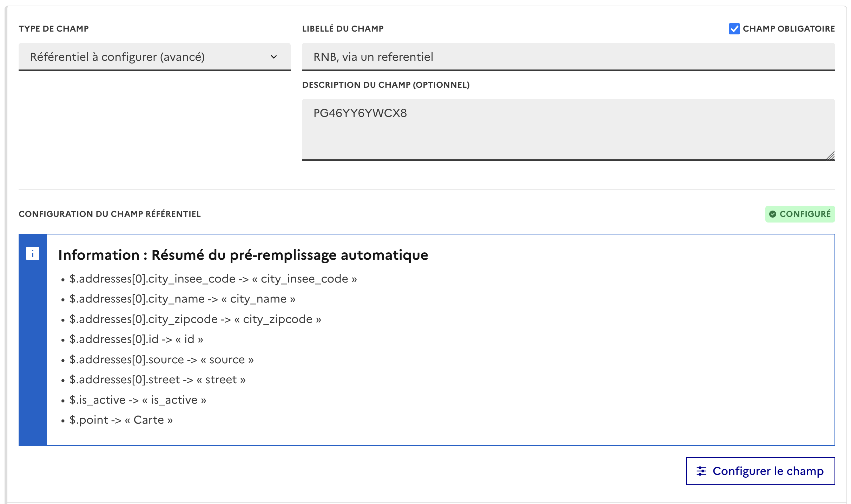Viewport: 851px width, 504px height.
Task: Click the green check icon beside Configuré
Action: tap(772, 214)
